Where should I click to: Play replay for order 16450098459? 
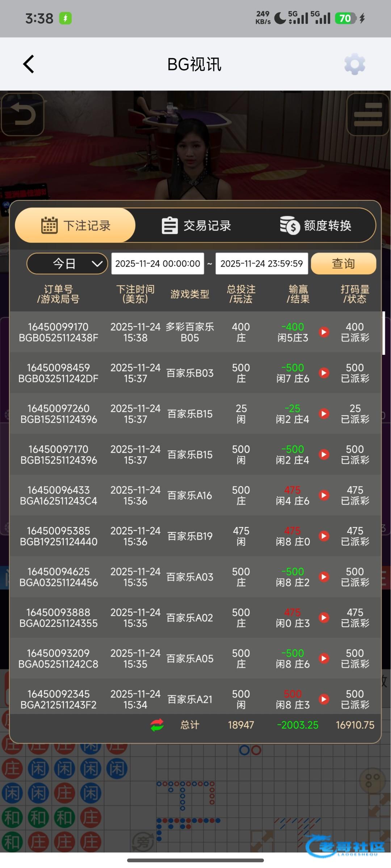(324, 373)
